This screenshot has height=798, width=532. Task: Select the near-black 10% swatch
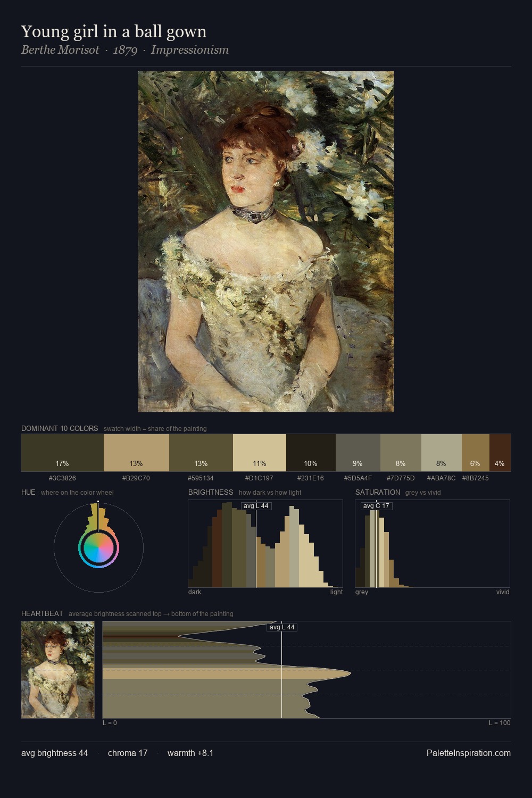pos(311,453)
